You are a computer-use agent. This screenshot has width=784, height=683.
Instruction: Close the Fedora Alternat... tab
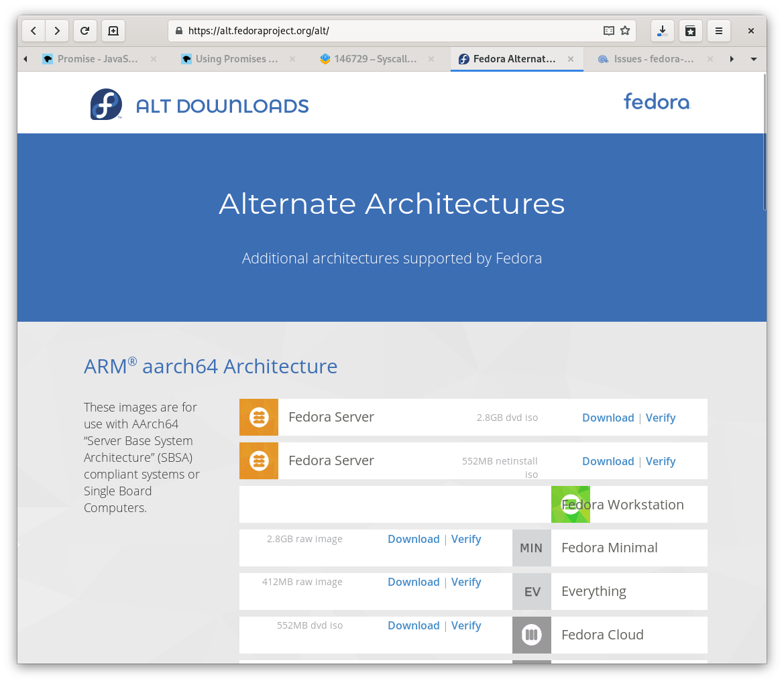click(x=571, y=59)
